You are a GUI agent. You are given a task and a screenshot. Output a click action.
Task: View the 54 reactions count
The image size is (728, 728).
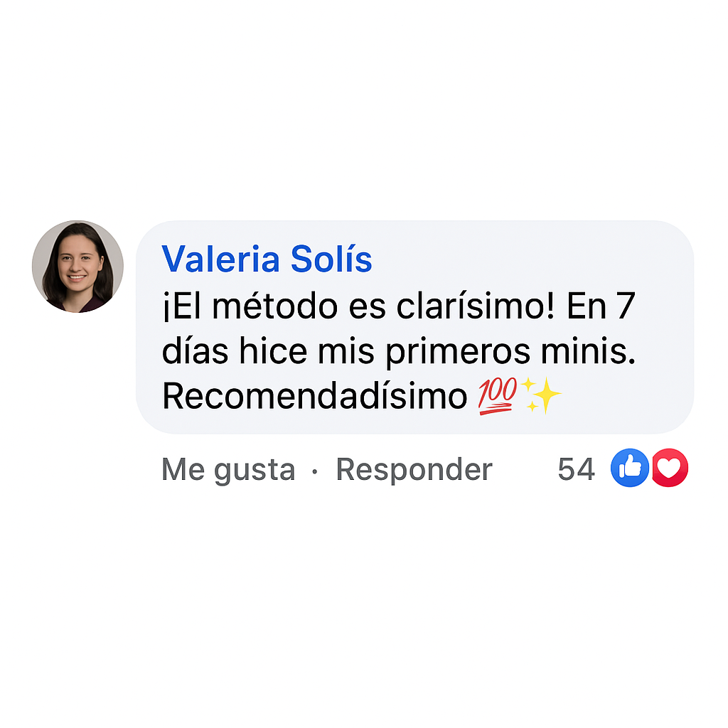(x=576, y=469)
